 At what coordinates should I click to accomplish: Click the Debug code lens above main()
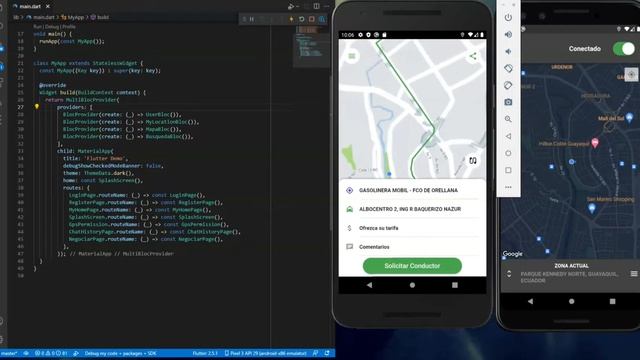(52, 27)
